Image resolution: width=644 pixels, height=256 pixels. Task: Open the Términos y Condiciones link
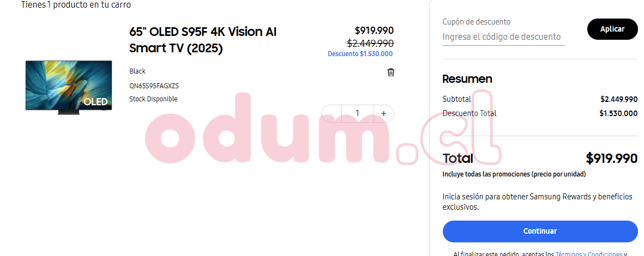(x=588, y=254)
